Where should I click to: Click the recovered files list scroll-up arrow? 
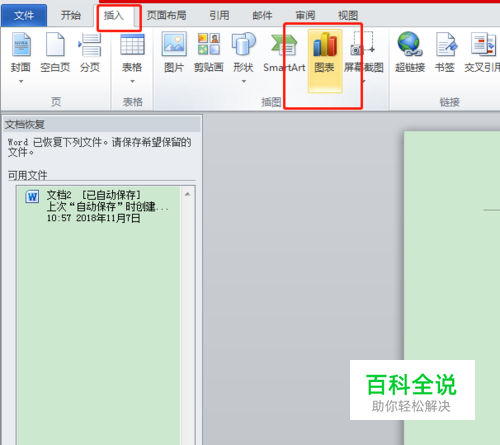[x=188, y=194]
